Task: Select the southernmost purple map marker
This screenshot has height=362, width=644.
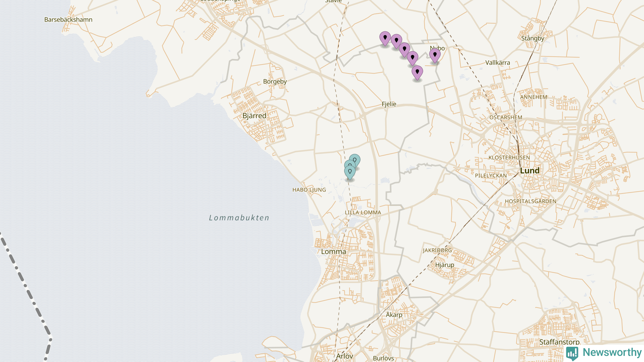Action: coord(417,73)
